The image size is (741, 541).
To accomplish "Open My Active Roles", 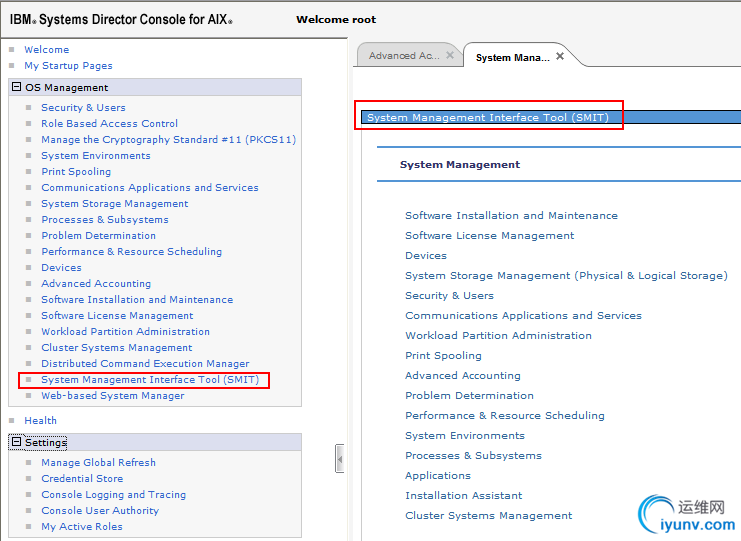I will 82,527.
